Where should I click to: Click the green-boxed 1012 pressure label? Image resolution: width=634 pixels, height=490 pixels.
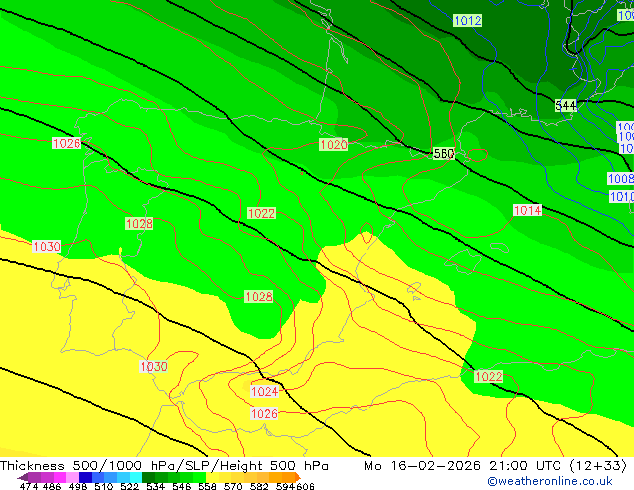pyautogui.click(x=467, y=21)
